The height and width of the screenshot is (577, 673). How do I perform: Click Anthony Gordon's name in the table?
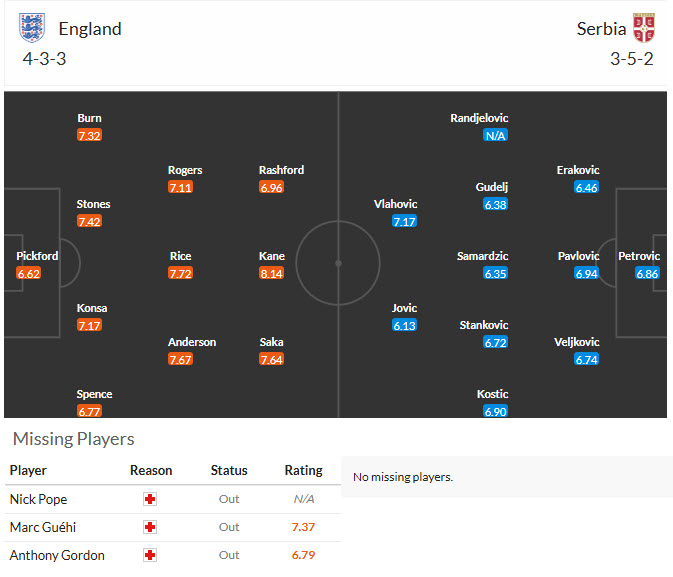(x=57, y=555)
